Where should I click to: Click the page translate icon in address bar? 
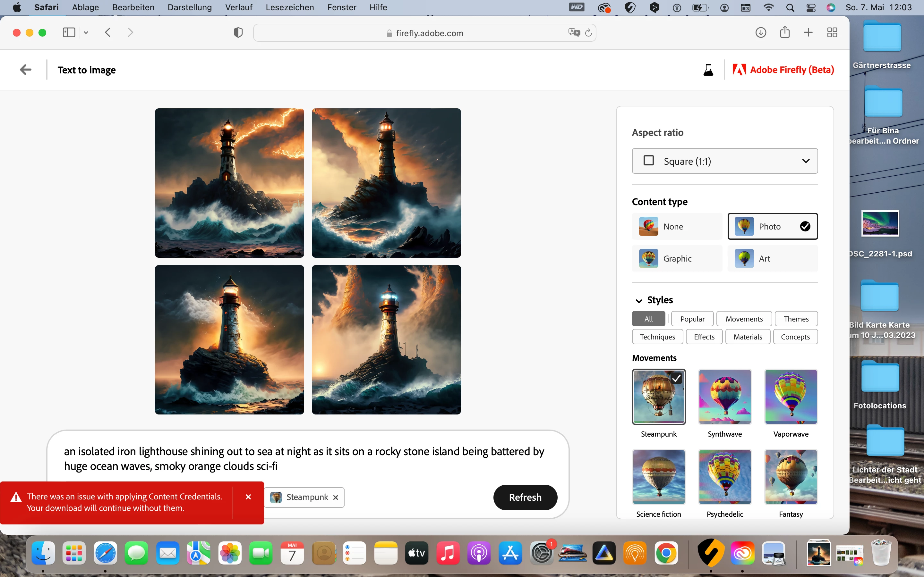click(x=574, y=33)
